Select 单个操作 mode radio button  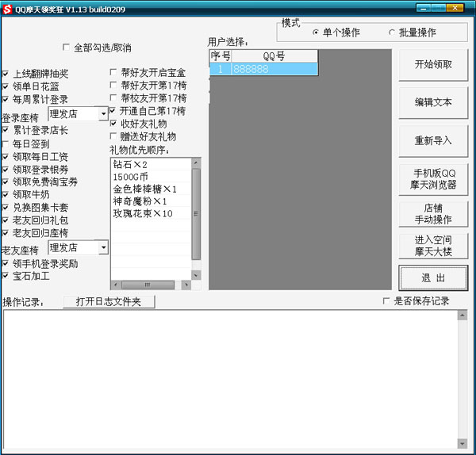[x=316, y=32]
